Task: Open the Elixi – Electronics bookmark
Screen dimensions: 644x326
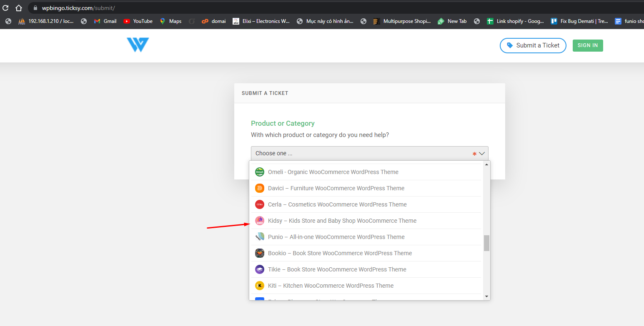Action: pos(261,21)
